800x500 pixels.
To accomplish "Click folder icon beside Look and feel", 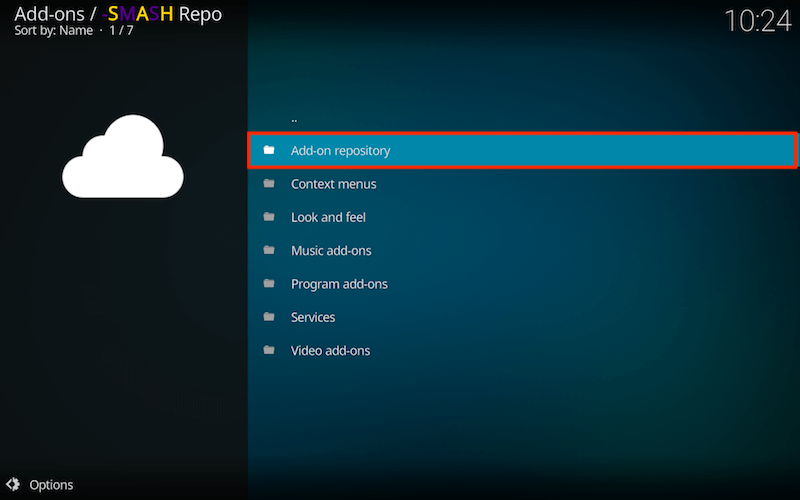I will click(269, 217).
